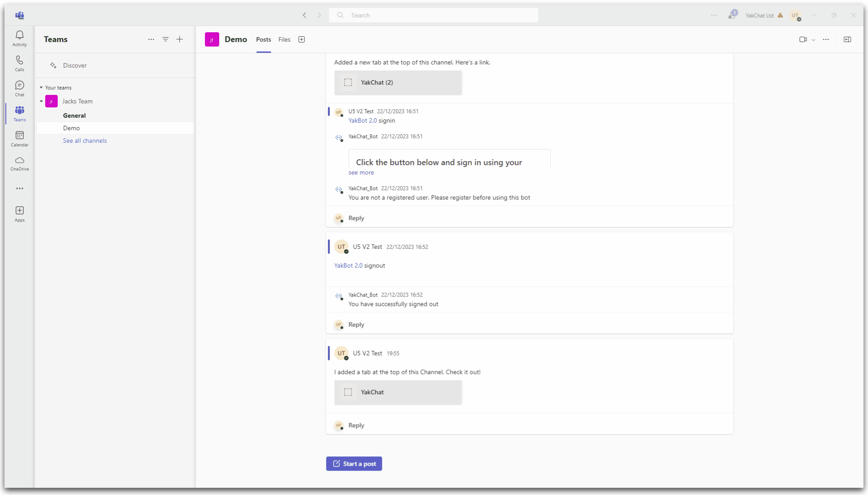Reply to the signout thread
868x495 pixels.
click(356, 324)
